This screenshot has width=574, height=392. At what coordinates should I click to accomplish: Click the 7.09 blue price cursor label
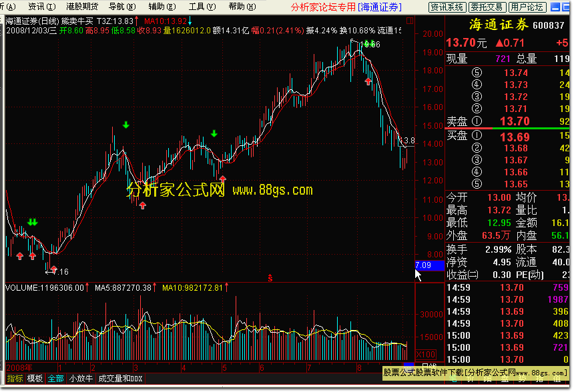click(429, 265)
